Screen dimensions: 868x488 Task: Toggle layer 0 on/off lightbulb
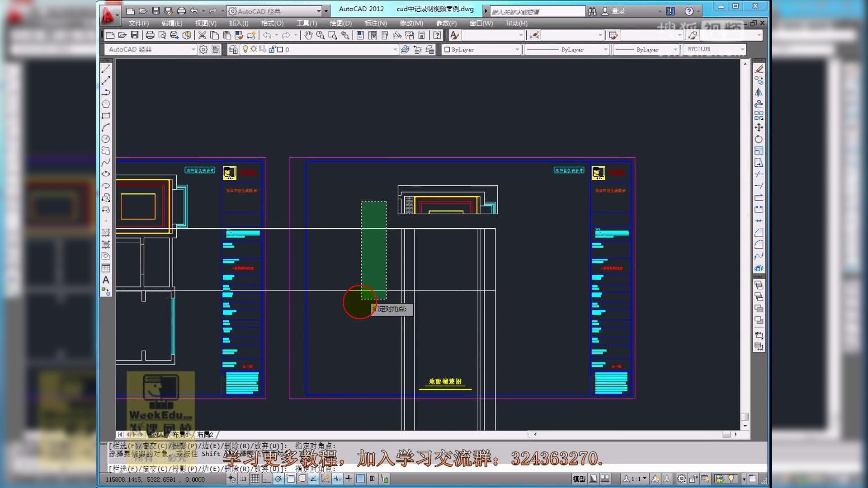point(245,49)
